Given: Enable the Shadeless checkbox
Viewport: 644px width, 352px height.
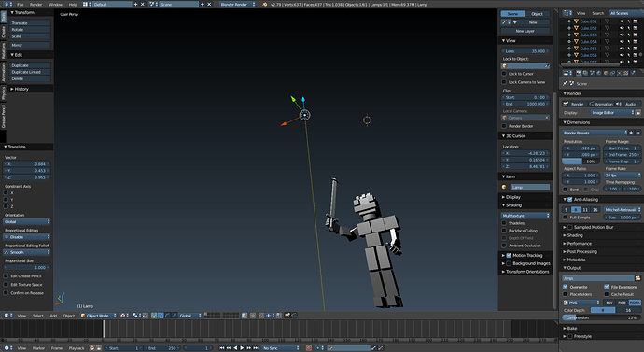Looking at the screenshot, I should coord(504,223).
